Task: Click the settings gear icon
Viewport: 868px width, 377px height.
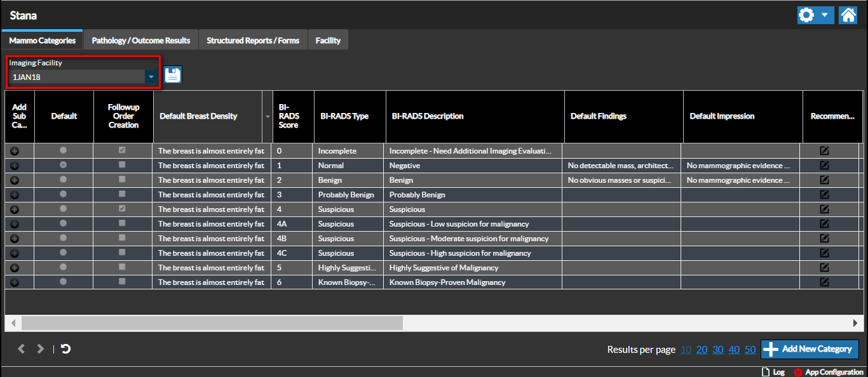Action: tap(807, 15)
